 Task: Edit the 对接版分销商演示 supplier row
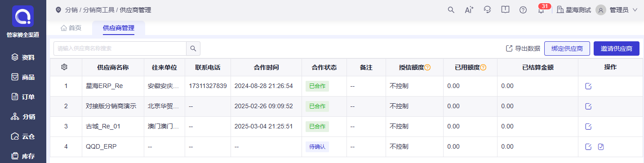[588, 106]
